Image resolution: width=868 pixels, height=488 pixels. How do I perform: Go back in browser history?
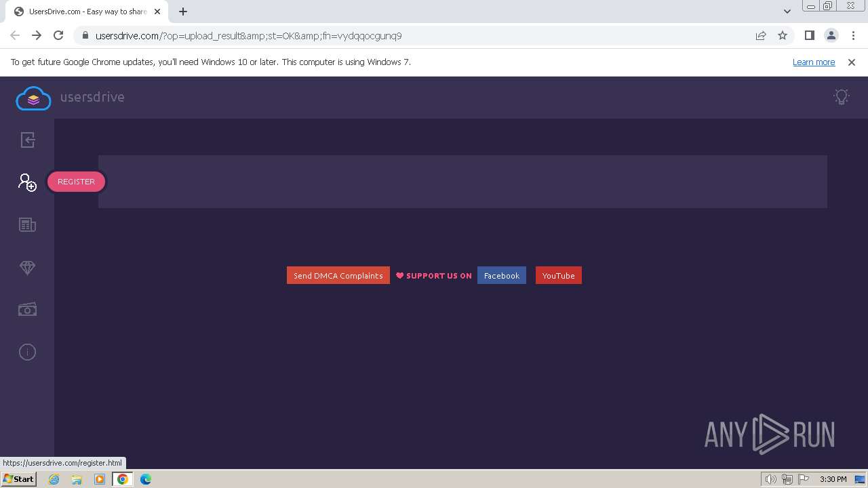15,36
